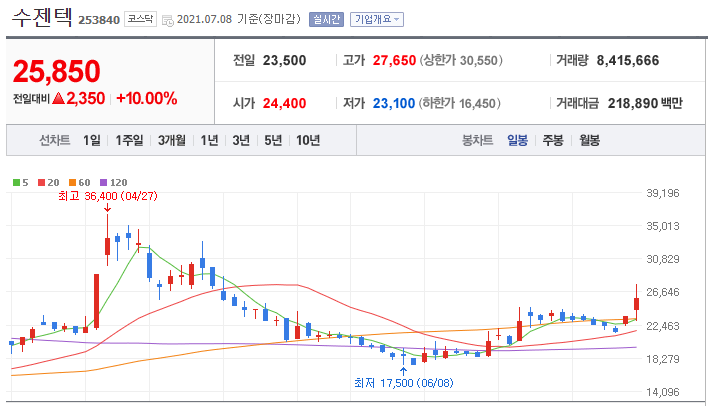Click the 최저 17,500 (06/08) low marker
Screen dimensions: 708x406
(x=404, y=383)
